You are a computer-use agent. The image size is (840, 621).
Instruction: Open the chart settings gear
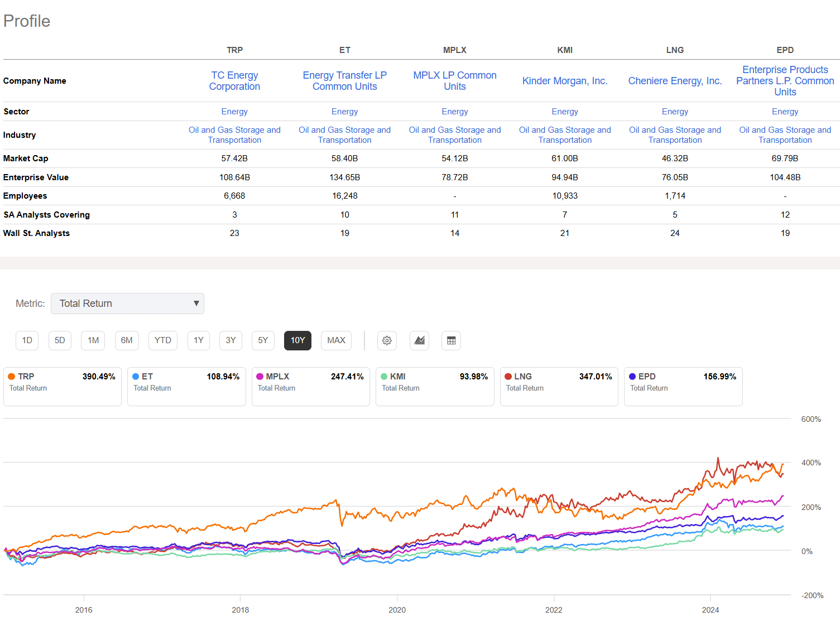[387, 340]
